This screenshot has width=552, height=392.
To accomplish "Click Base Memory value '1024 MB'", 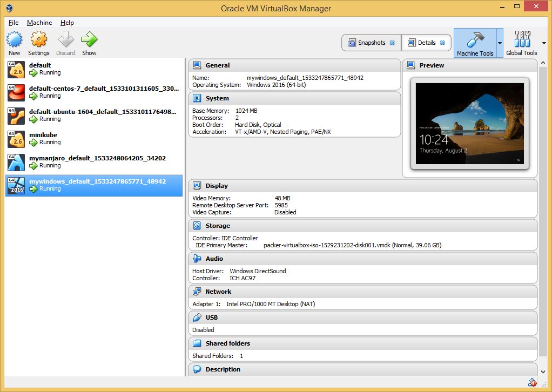I will click(x=246, y=111).
